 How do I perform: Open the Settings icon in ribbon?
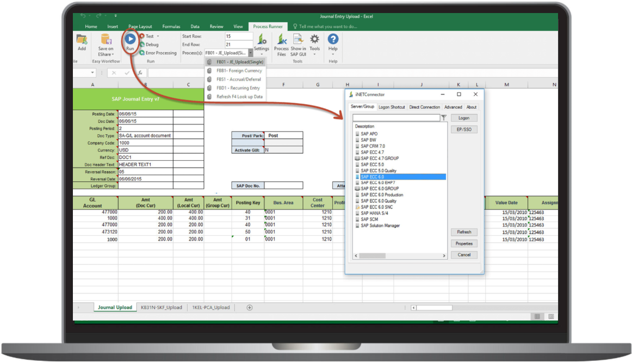pyautogui.click(x=262, y=39)
